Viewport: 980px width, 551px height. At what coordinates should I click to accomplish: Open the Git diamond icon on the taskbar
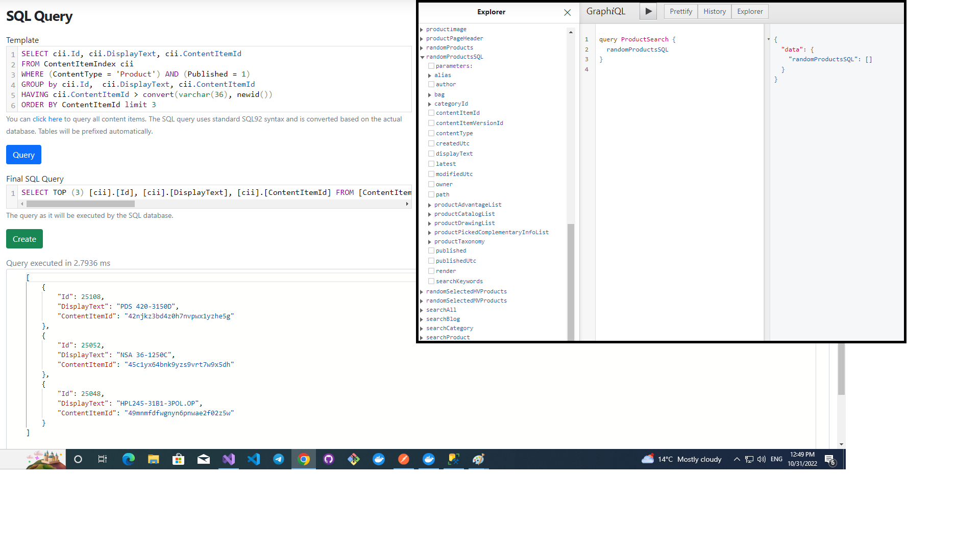[354, 459]
